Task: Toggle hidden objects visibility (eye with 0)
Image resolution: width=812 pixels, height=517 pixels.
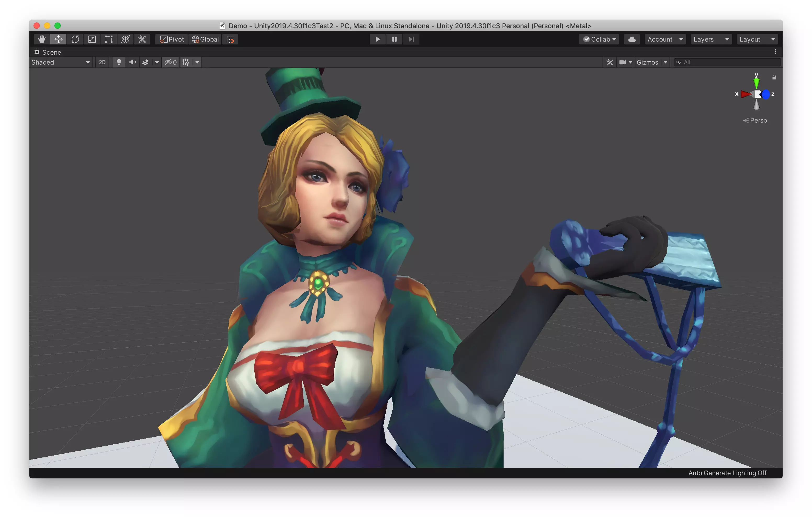Action: (170, 62)
